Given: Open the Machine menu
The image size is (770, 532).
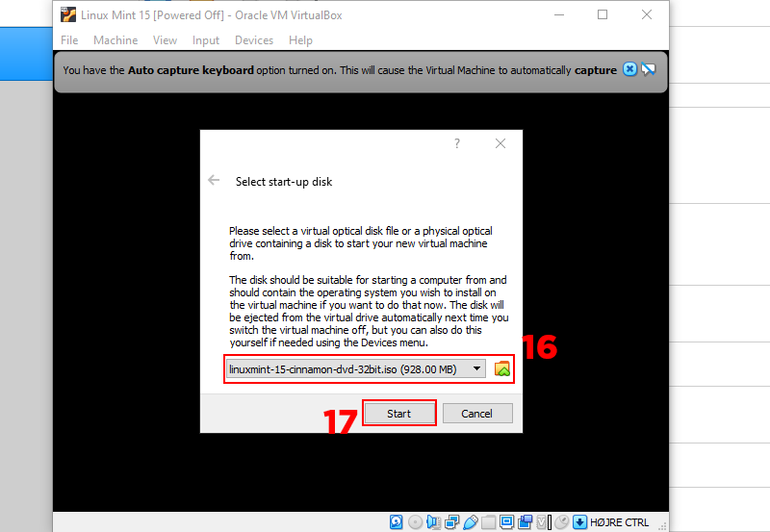Looking at the screenshot, I should (115, 40).
